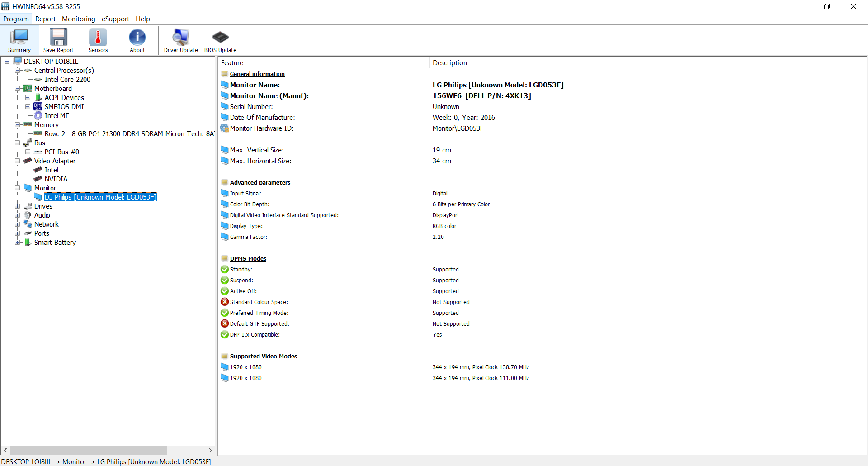The width and height of the screenshot is (868, 466).
Task: Open the Program menu
Action: pos(16,19)
